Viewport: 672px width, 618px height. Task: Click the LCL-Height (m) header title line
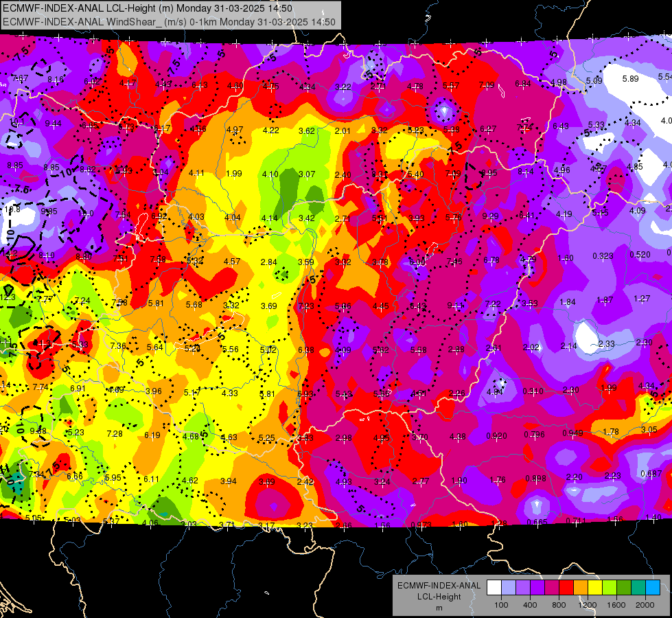point(148,8)
